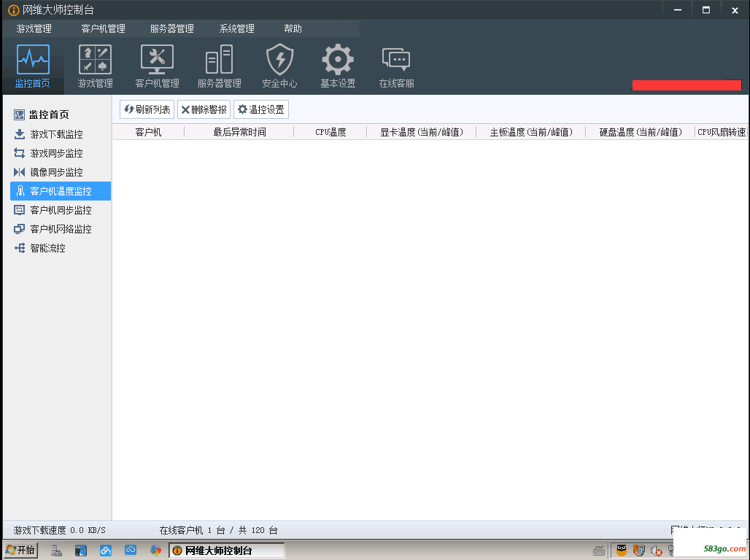Select 客户机温度监控 in the sidebar
This screenshot has height=560, width=750.
61,191
